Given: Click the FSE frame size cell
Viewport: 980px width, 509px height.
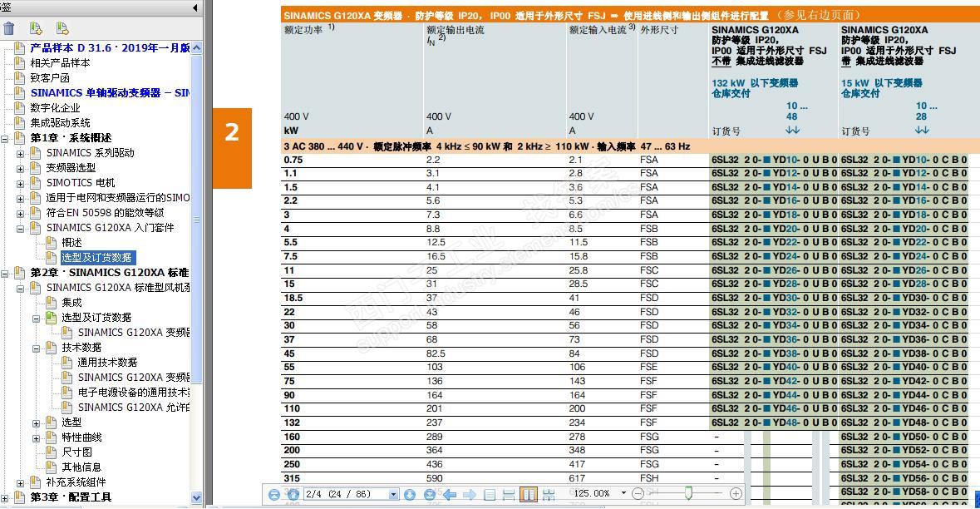Looking at the screenshot, I should pos(648,367).
